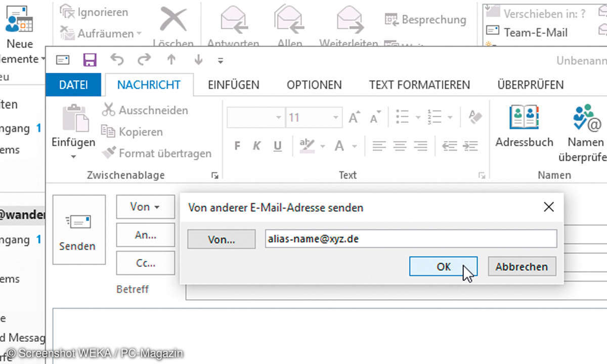Click Besprechung in the main Outlook ribbon
Screen dimensions: 607x364
pos(425,20)
